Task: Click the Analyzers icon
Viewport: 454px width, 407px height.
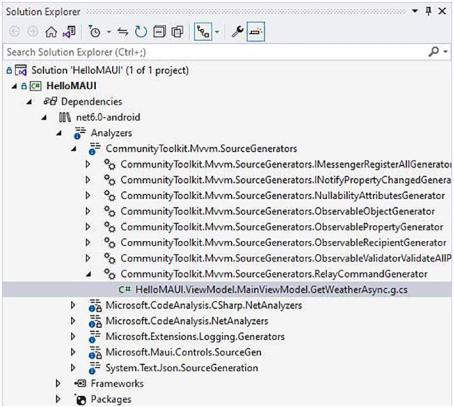Action: [x=80, y=133]
